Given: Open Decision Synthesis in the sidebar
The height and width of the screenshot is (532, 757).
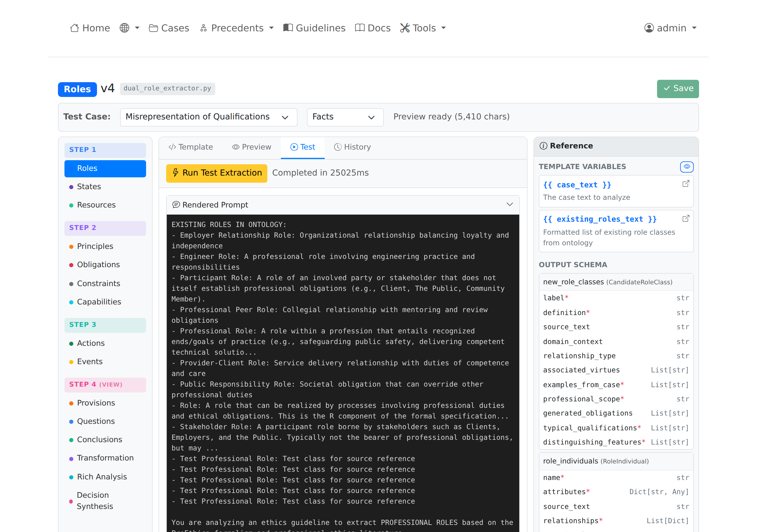Looking at the screenshot, I should coord(105,501).
